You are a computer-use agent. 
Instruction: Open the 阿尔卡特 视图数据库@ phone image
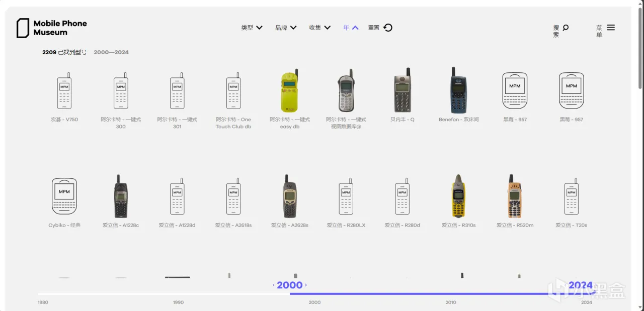(x=346, y=91)
